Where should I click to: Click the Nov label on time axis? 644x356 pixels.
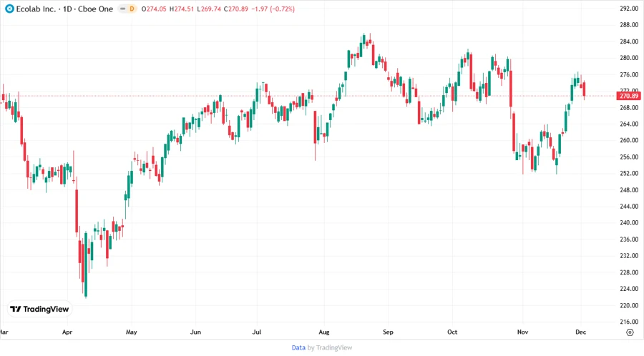tap(523, 332)
